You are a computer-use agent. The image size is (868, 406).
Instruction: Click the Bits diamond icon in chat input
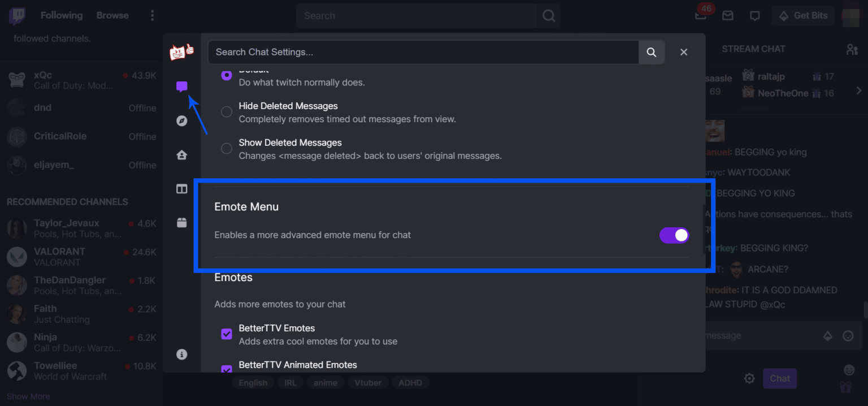[x=828, y=335]
